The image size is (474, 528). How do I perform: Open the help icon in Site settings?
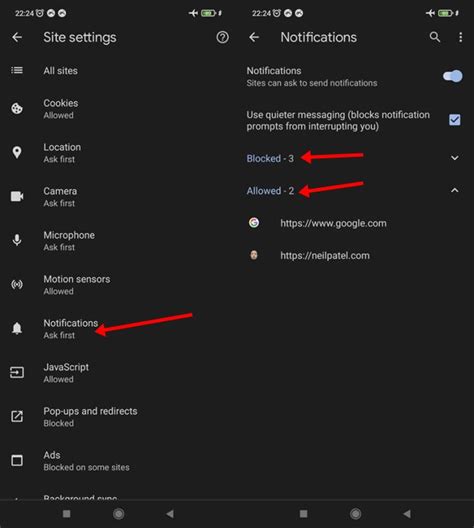pyautogui.click(x=222, y=37)
